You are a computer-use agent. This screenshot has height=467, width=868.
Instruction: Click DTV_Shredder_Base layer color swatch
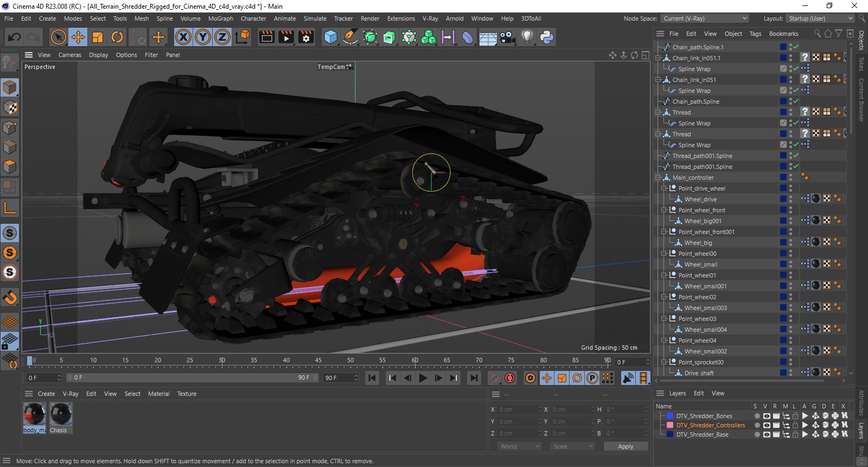point(670,434)
